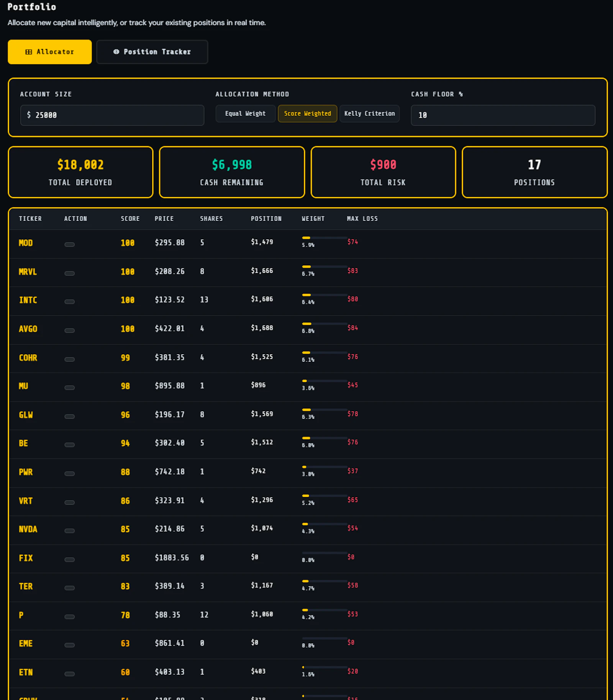Sort by the Action column header

pyautogui.click(x=75, y=219)
